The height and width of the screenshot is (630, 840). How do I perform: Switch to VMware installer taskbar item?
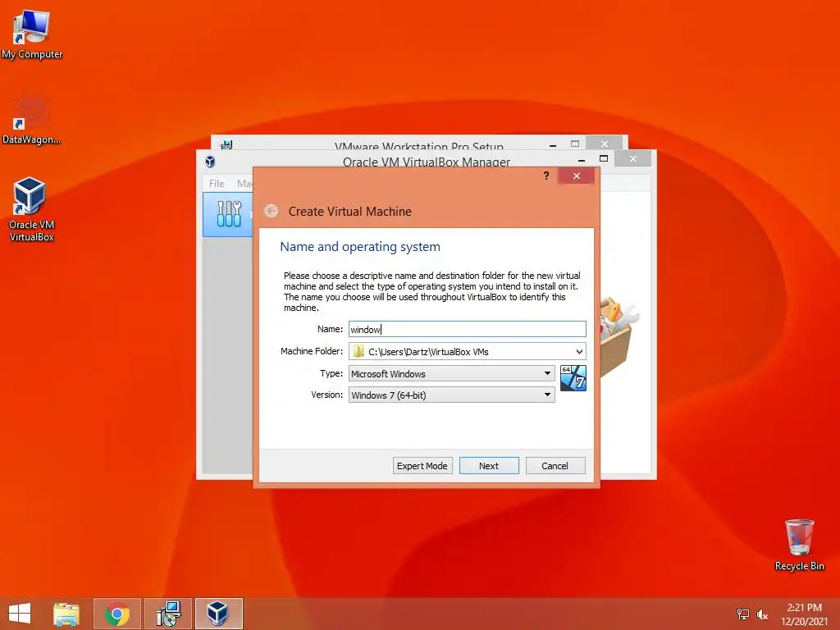(x=168, y=614)
